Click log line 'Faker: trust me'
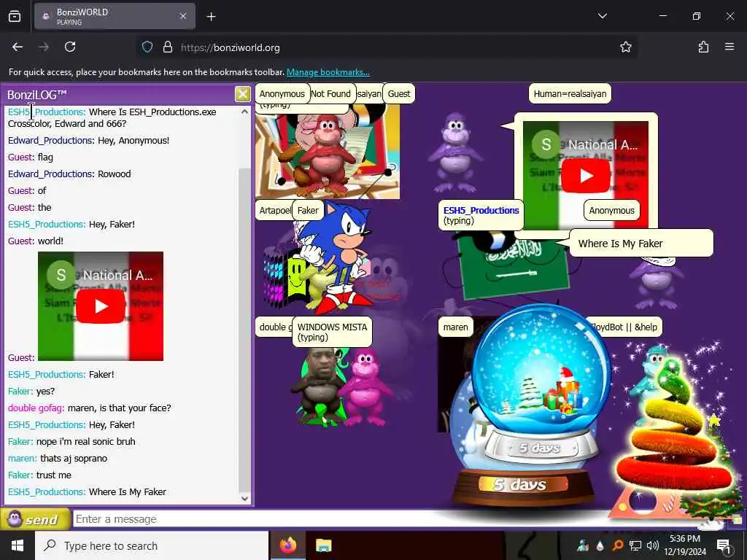 39,475
